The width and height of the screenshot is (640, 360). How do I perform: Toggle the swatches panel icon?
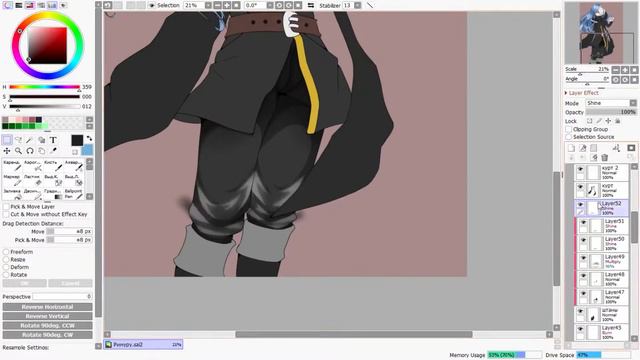pyautogui.click(x=52, y=5)
